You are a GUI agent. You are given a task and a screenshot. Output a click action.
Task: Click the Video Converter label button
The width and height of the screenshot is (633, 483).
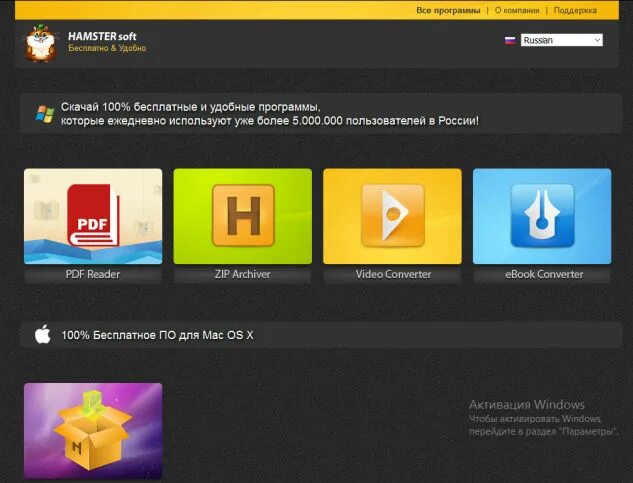392,275
